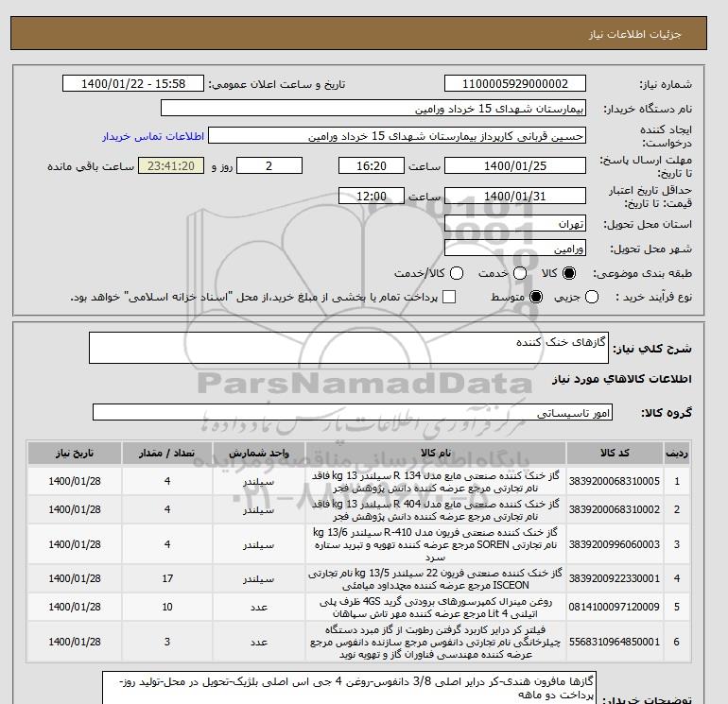Click the R-410 SOREN gas item name

[x=436, y=544]
